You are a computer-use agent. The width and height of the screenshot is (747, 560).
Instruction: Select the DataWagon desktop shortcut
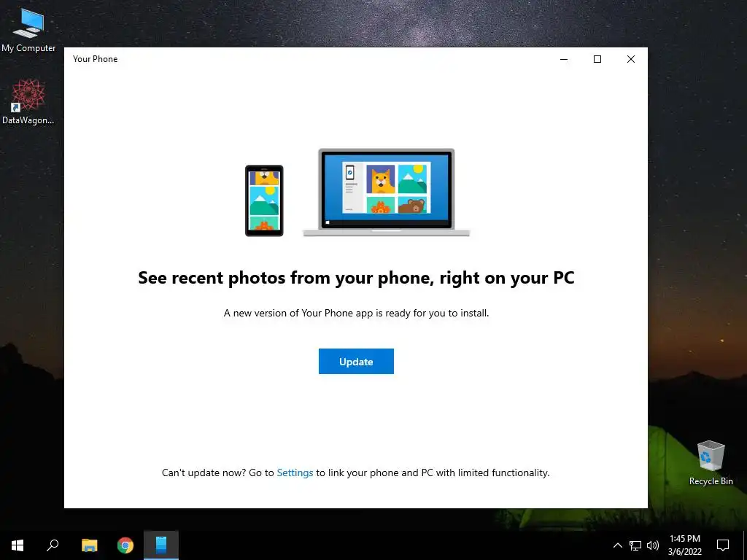point(28,102)
